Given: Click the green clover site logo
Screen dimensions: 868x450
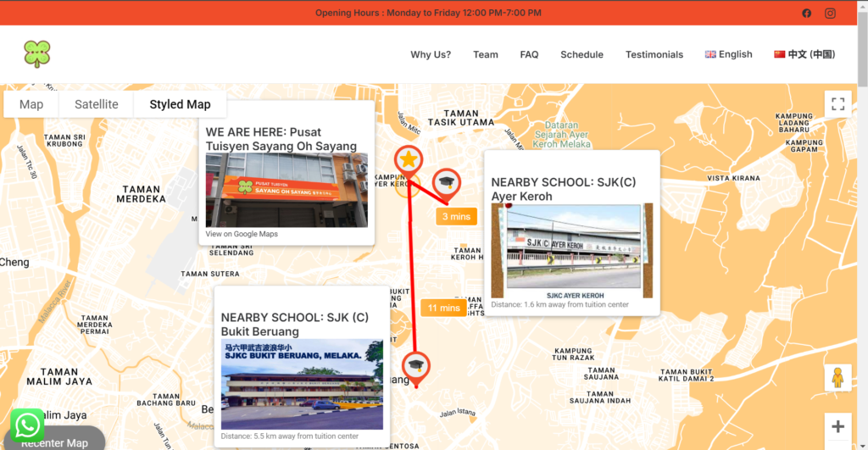Looking at the screenshot, I should [x=37, y=54].
